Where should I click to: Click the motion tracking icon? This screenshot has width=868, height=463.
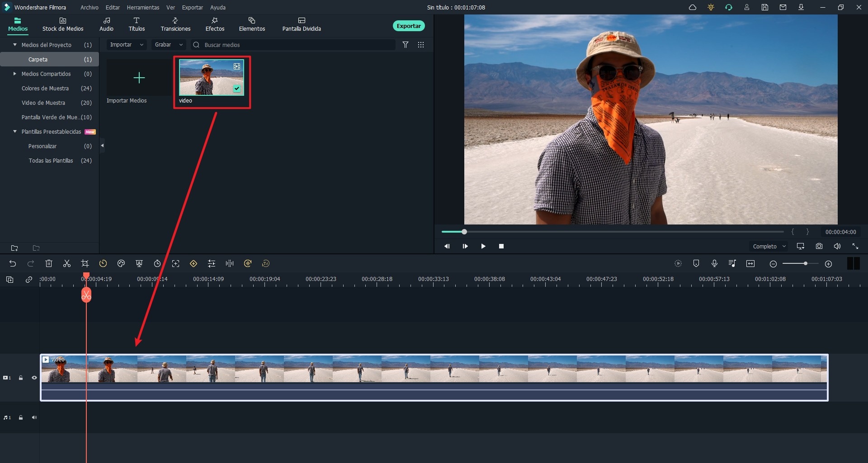coord(175,263)
